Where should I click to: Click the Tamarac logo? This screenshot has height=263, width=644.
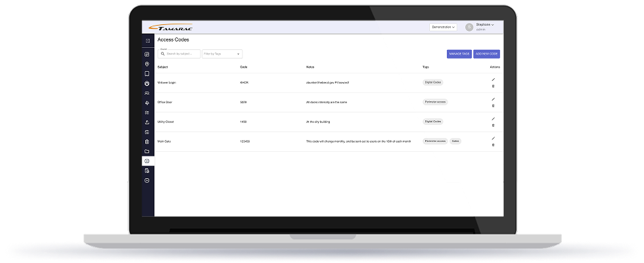point(170,28)
